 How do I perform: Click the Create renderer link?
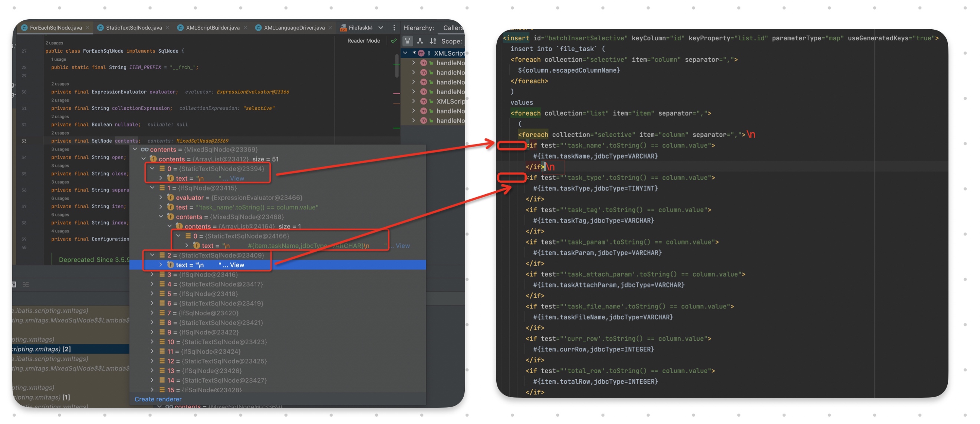[158, 399]
